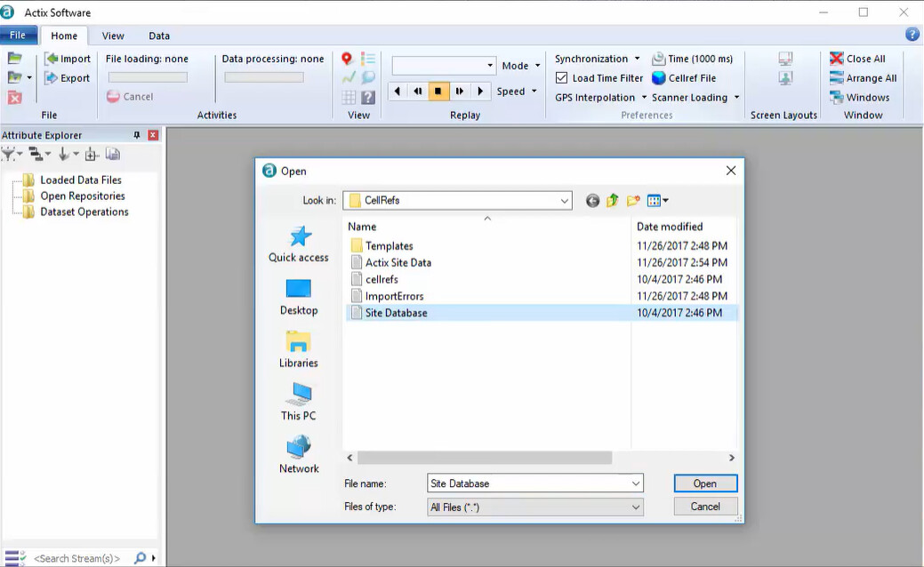Click the Open button in the dialog
Screen dimensions: 924x567
point(704,483)
